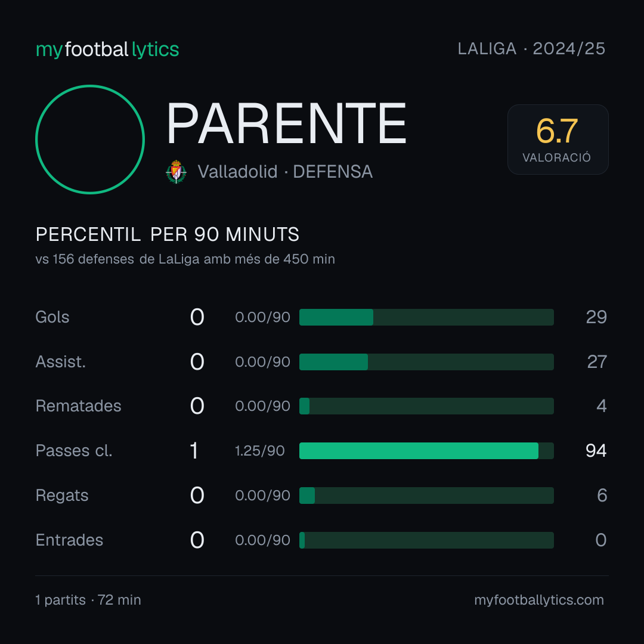This screenshot has height=644, width=644.
Task: Click the Gols stat label
Action: 52,317
